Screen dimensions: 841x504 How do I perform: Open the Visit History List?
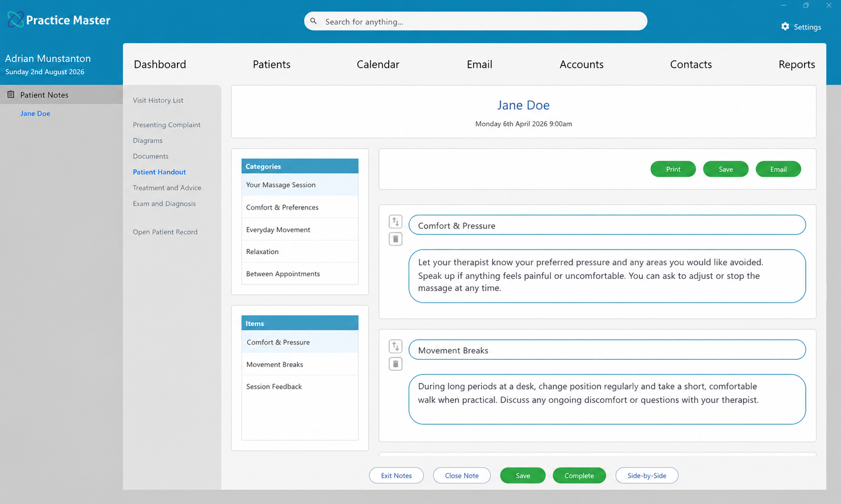[x=158, y=100]
